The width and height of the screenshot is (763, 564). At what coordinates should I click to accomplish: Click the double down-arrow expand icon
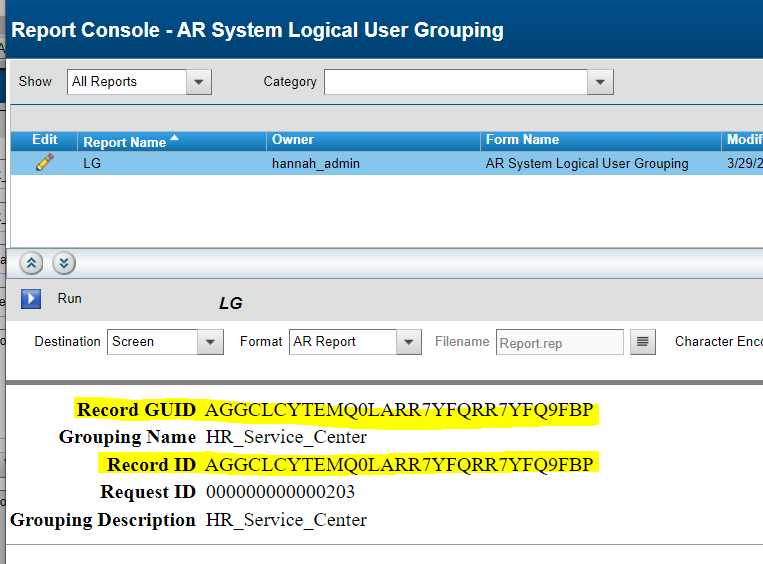(x=64, y=263)
